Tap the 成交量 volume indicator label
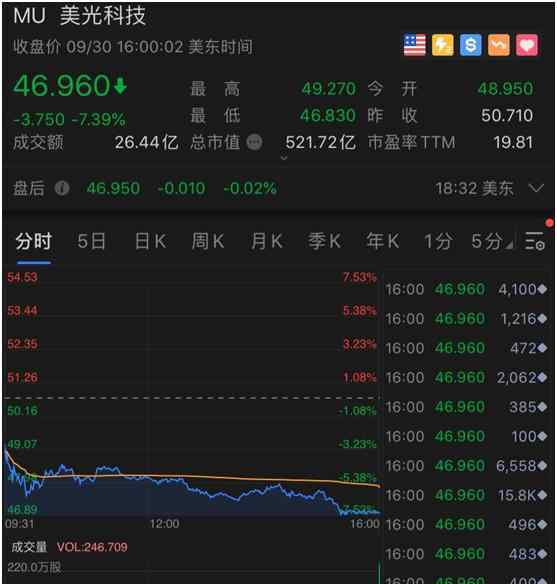 [29, 547]
